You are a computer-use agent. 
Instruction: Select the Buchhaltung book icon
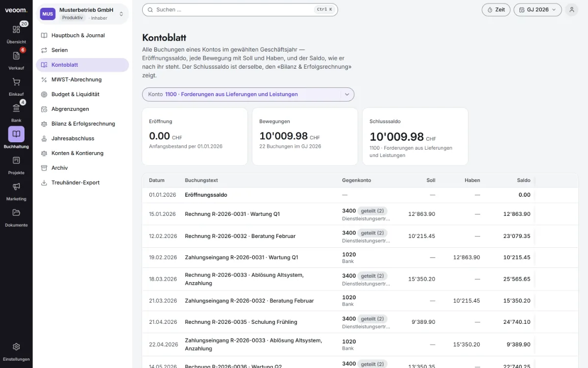(x=16, y=134)
